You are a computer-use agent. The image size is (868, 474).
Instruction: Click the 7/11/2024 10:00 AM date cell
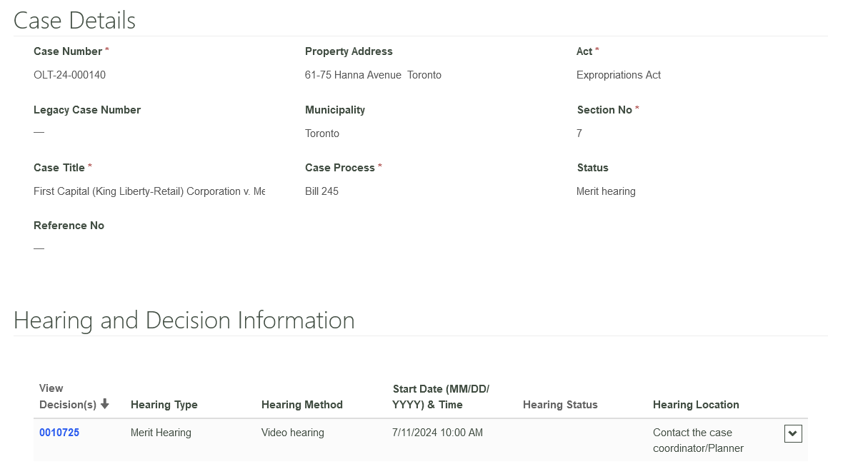click(x=437, y=433)
